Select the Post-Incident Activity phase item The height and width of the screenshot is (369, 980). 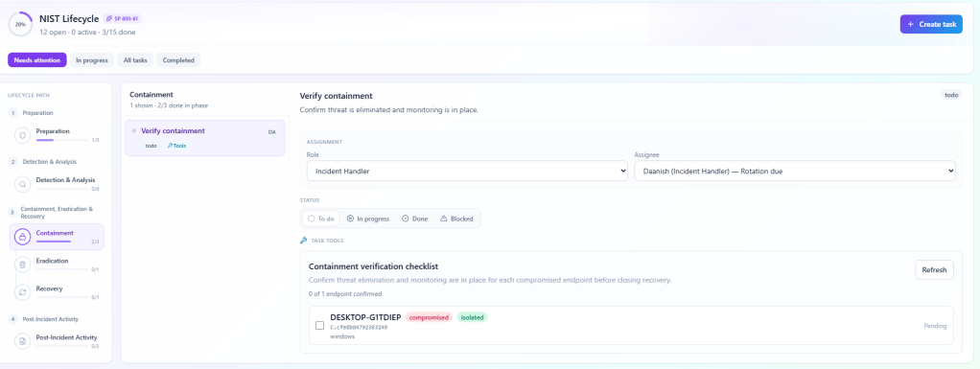tap(57, 341)
